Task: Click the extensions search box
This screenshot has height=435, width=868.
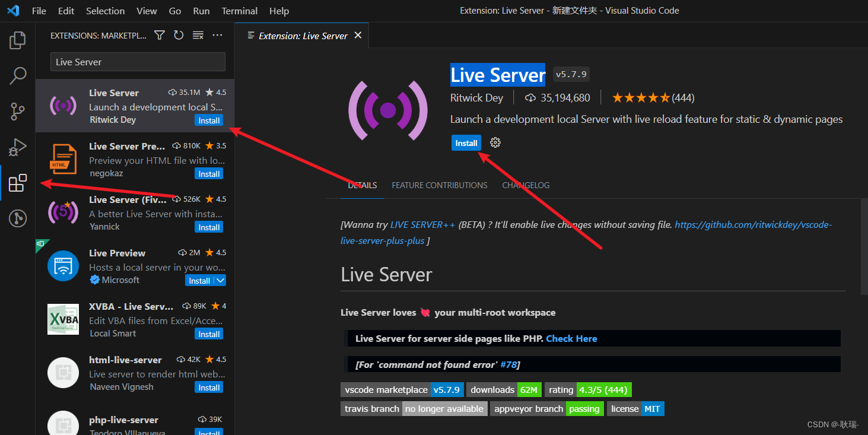Action: (x=138, y=62)
